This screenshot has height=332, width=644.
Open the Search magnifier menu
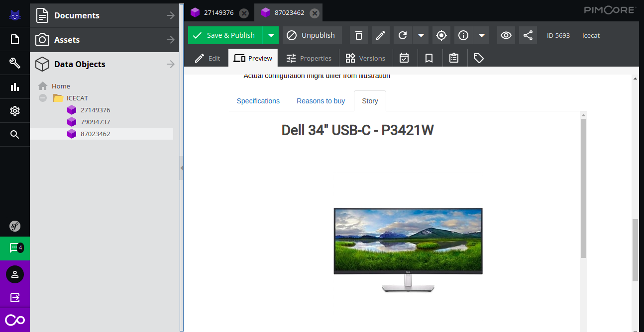[15, 135]
